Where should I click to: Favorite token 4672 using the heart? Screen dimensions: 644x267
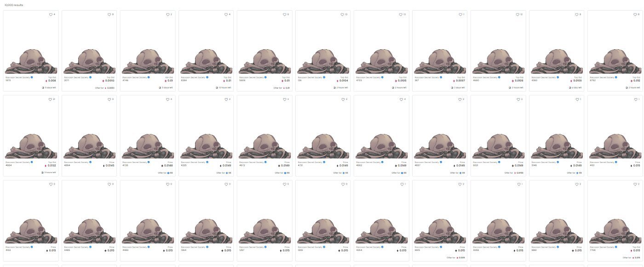click(x=285, y=99)
